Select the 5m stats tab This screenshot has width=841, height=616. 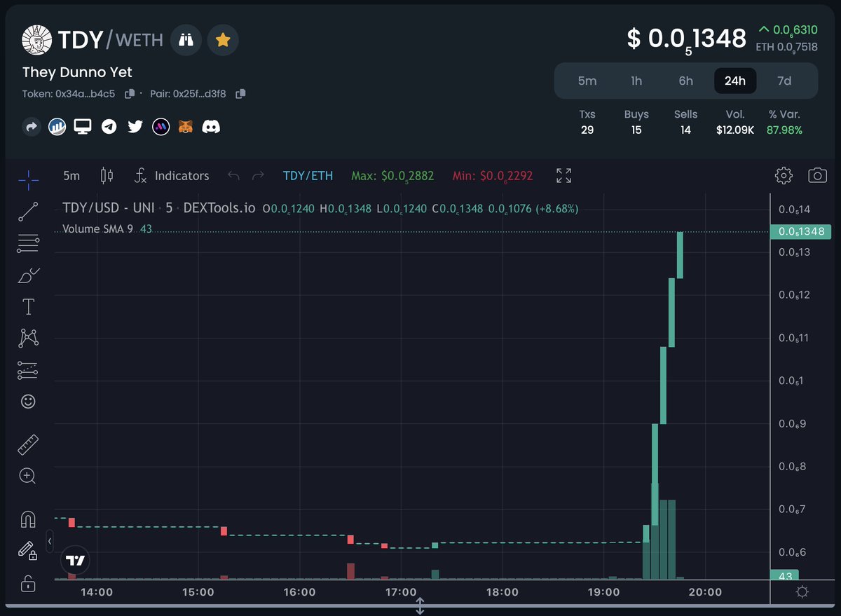[x=587, y=81]
